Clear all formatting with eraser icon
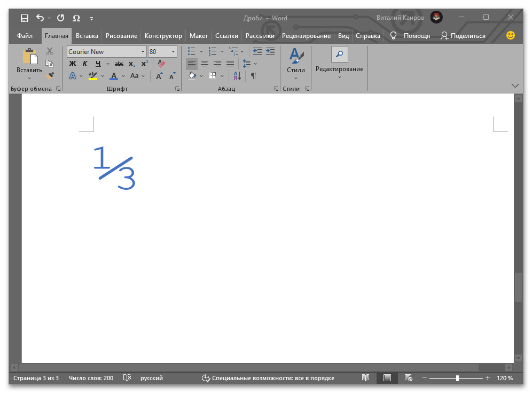Image resolution: width=532 pixels, height=393 pixels. click(x=162, y=64)
